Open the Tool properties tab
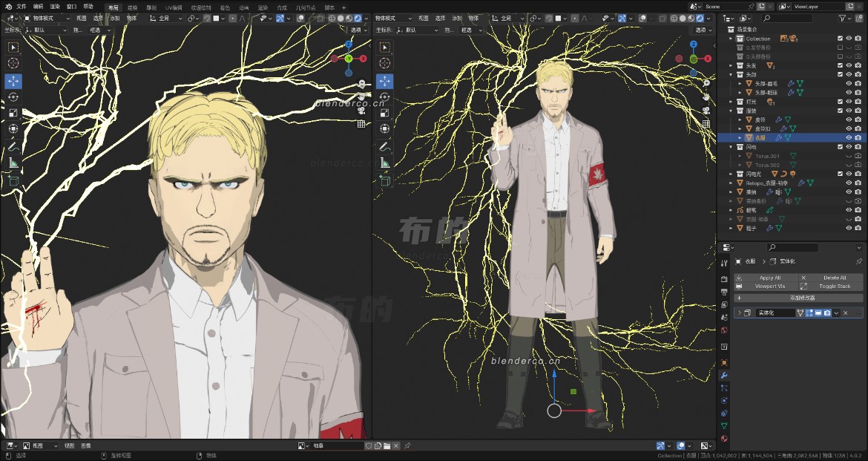 (724, 264)
